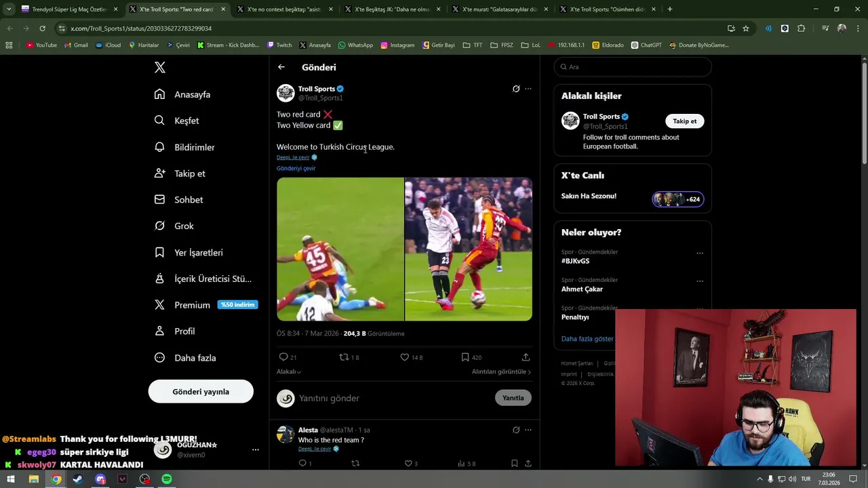Viewport: 868px width, 488px height.
Task: Like the post with 14 B likes
Action: coord(404,357)
